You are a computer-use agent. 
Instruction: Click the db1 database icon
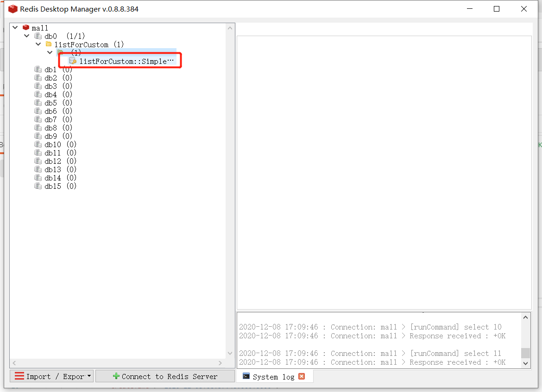coord(38,69)
